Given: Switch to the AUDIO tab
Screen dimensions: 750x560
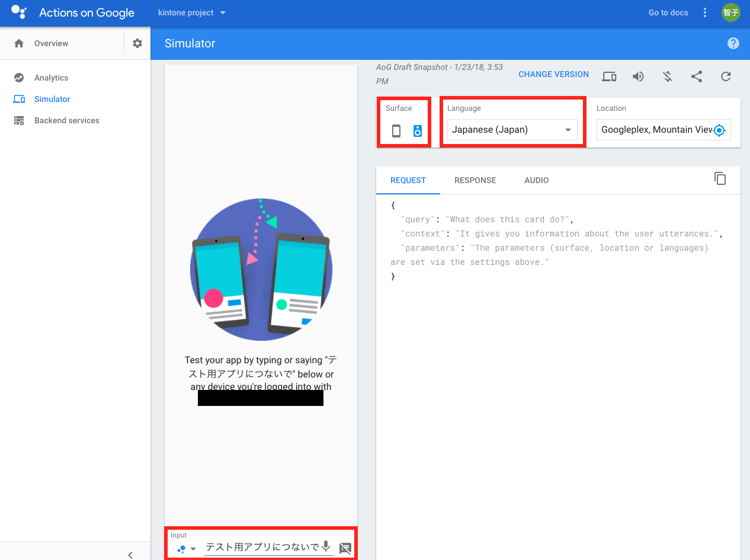Looking at the screenshot, I should (x=537, y=180).
